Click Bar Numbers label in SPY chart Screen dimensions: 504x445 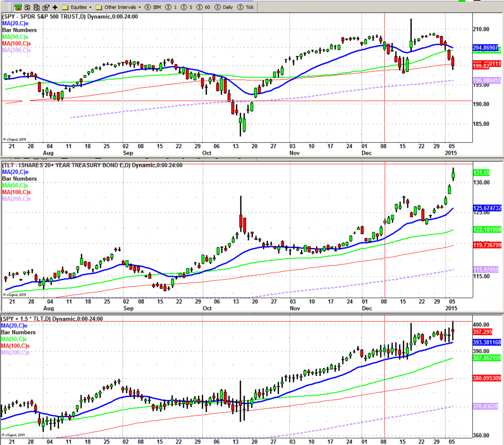coord(19,30)
